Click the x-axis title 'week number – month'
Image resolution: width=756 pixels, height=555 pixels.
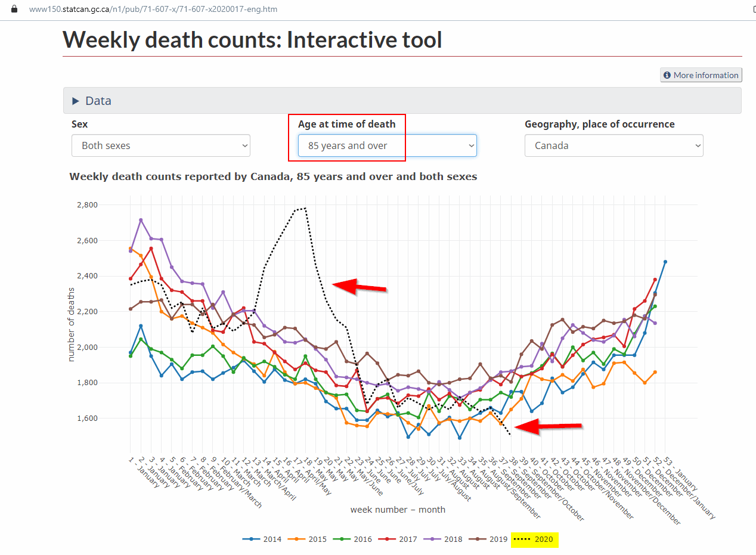pos(398,510)
